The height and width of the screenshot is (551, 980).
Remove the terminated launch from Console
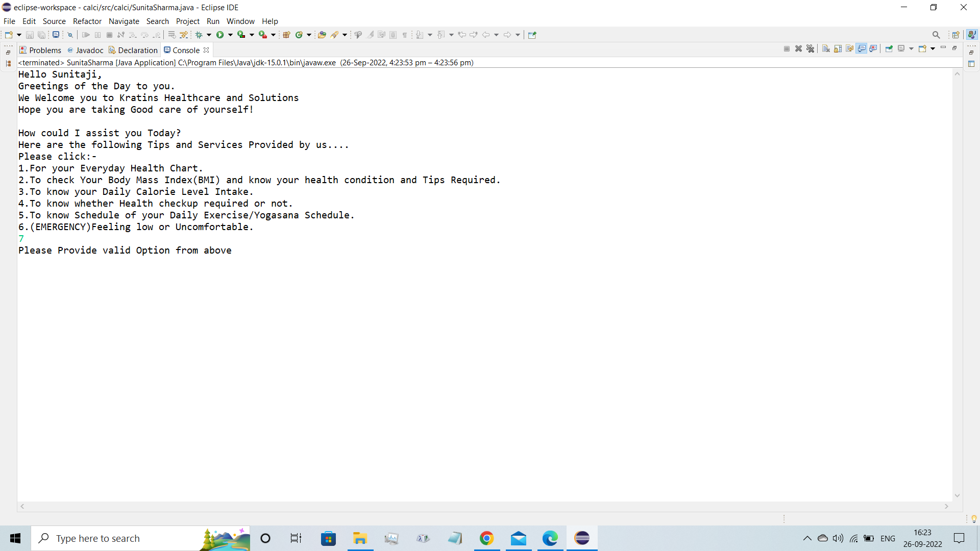coord(798,48)
